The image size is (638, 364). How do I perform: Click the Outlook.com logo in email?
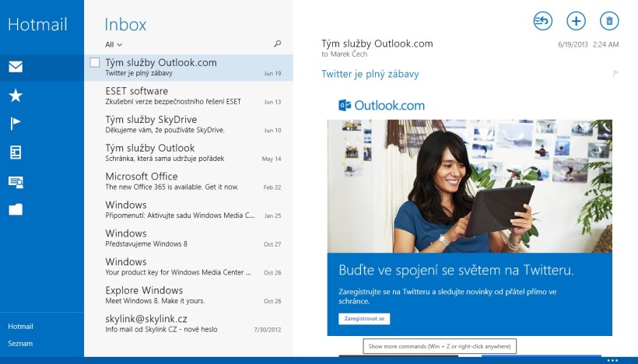(381, 105)
